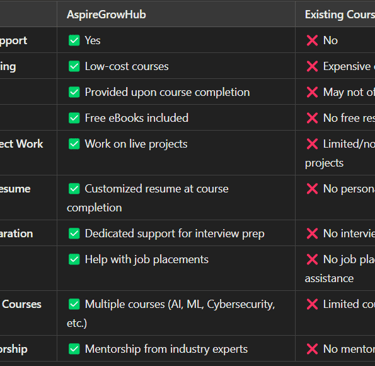Click the checkmark by Help with job placements
The image size is (375, 366).
pyautogui.click(x=74, y=259)
